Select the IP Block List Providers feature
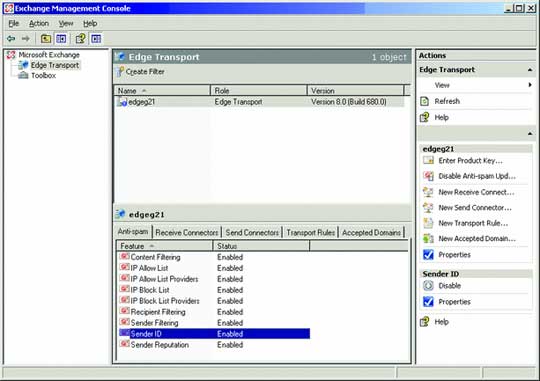Viewport: 540px width, 381px height. (x=165, y=301)
